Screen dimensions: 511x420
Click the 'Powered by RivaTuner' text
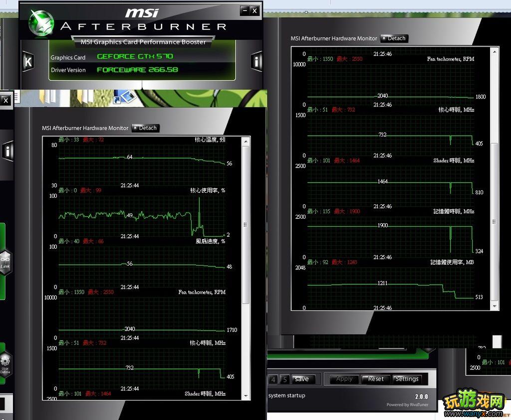point(407,405)
